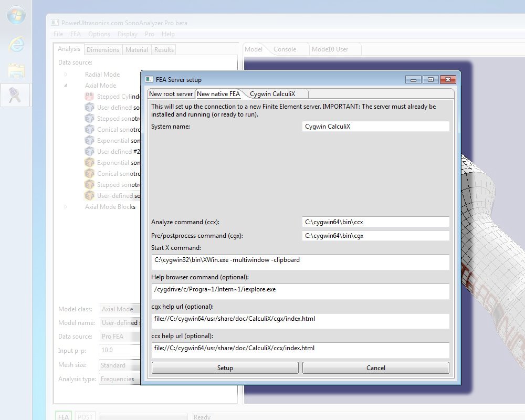
Task: Click the orange Stepped sonotrode icon
Action: tap(89, 185)
